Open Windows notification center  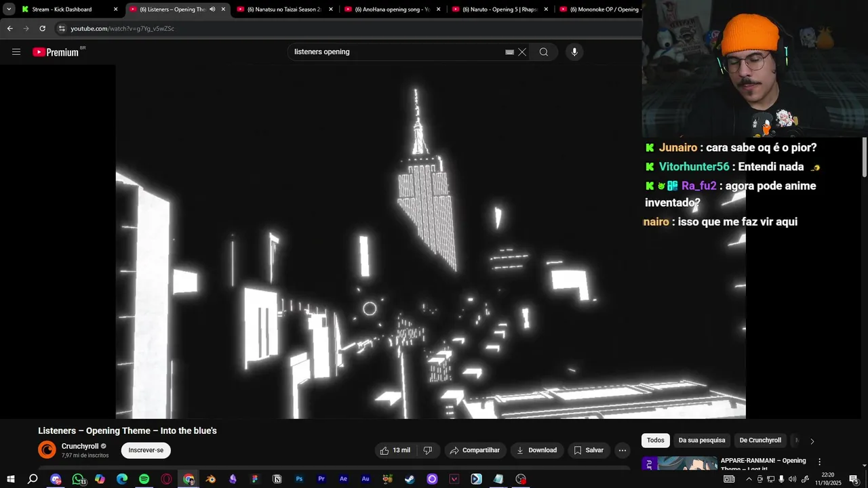(854, 479)
